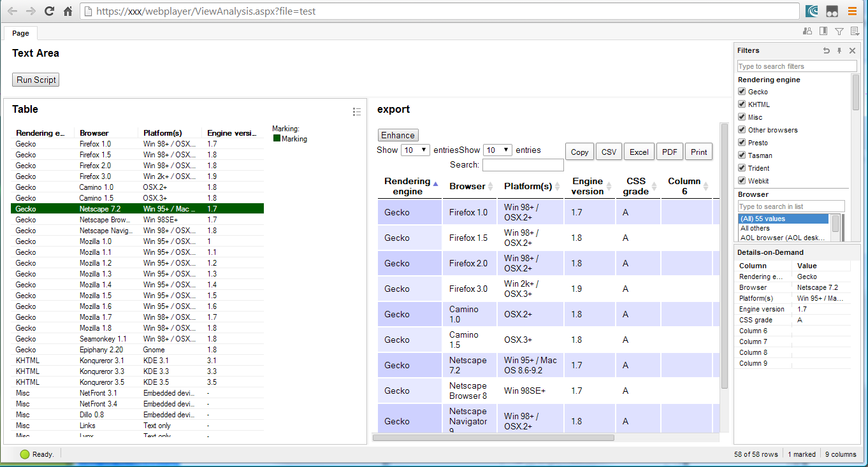
Task: Click the browser forward arrow
Action: (31, 11)
